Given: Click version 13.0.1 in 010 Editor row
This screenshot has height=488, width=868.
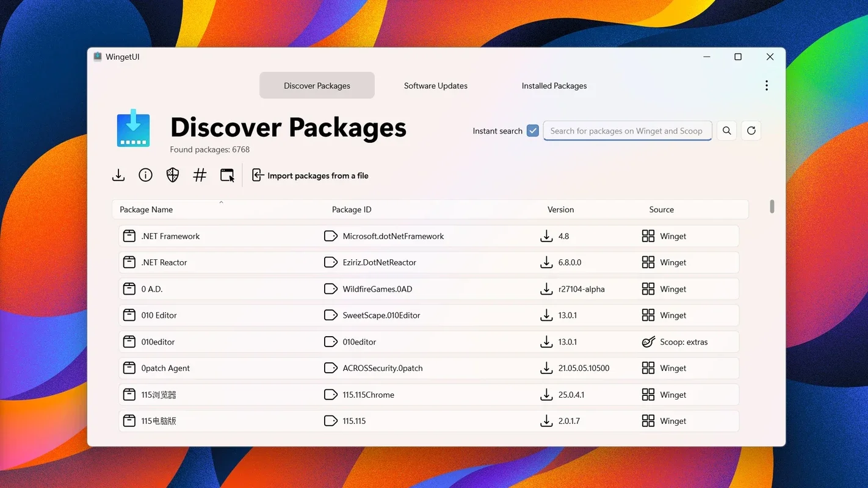Looking at the screenshot, I should coord(568,315).
